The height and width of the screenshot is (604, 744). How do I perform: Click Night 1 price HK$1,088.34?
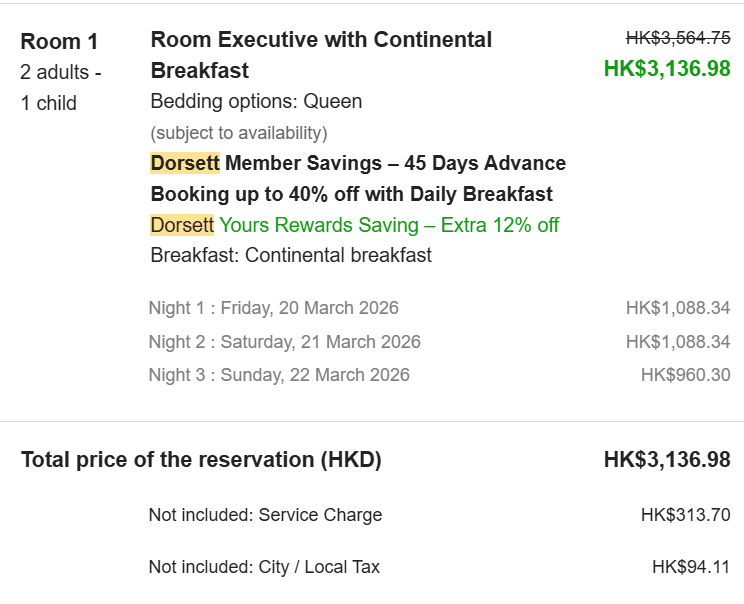click(x=678, y=308)
